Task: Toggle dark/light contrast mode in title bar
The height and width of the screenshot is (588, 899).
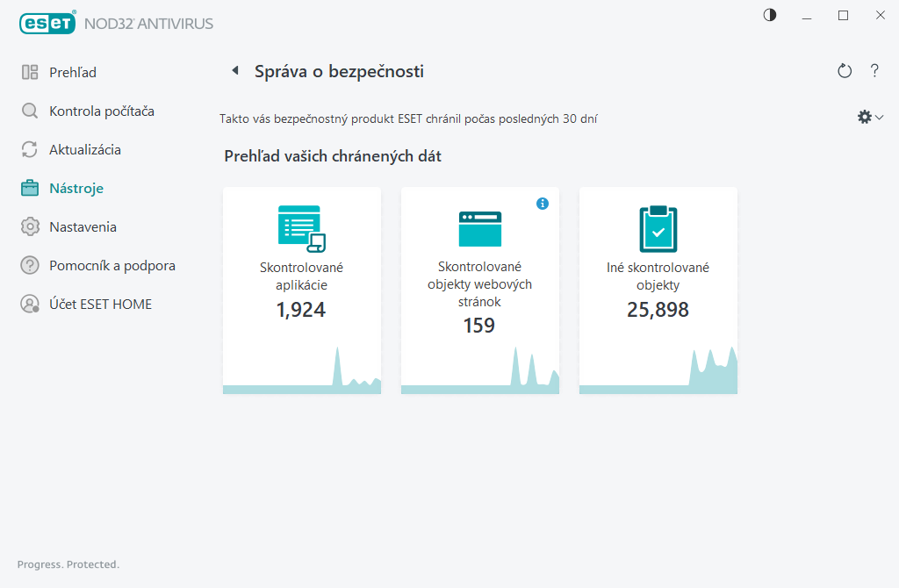Action: coord(770,16)
